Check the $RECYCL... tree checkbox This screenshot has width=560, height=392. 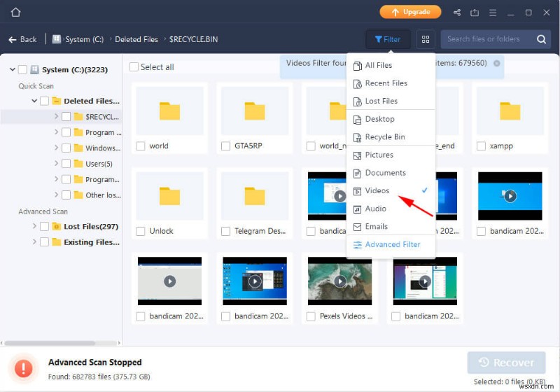(x=66, y=117)
